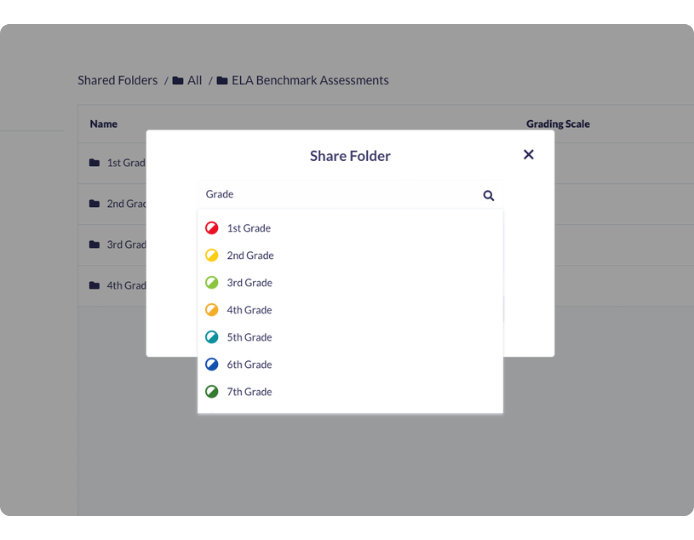Select the 5th Grade list option
This screenshot has height=540, width=694.
pos(249,337)
